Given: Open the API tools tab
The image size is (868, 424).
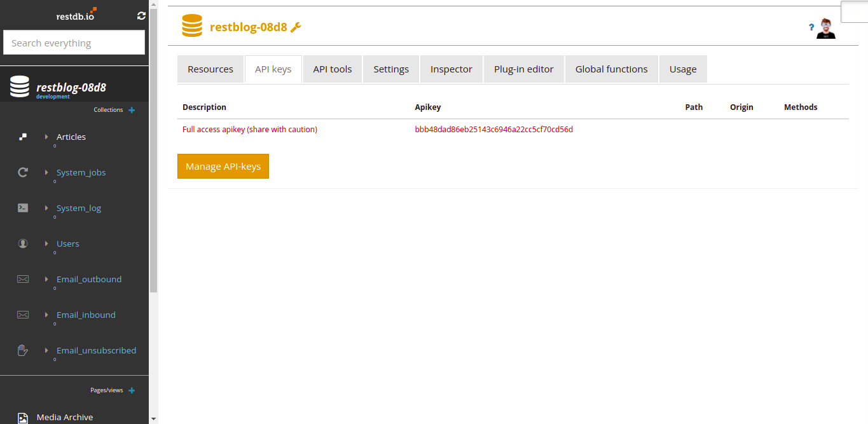Looking at the screenshot, I should click(x=333, y=69).
